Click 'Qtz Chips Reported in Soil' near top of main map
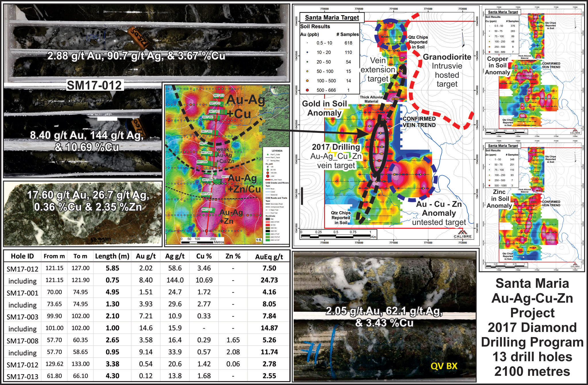588x385 pixels. [x=418, y=42]
